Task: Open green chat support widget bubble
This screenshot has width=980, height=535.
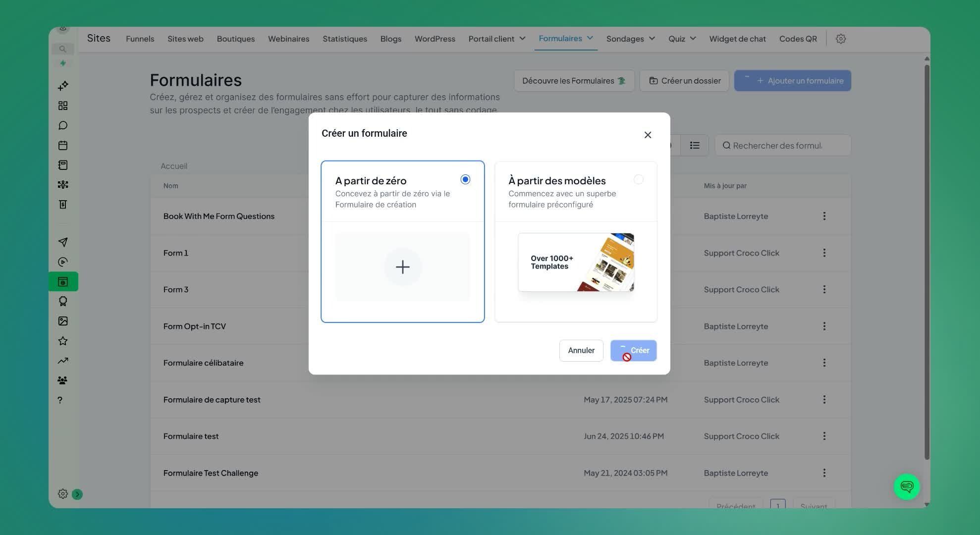Action: point(907,486)
